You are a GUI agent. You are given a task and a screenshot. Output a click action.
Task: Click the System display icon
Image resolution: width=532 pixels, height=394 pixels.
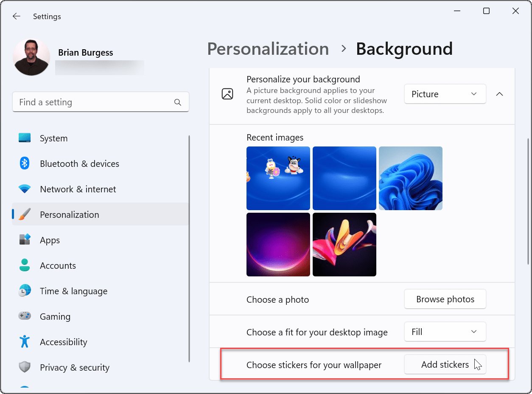point(25,138)
